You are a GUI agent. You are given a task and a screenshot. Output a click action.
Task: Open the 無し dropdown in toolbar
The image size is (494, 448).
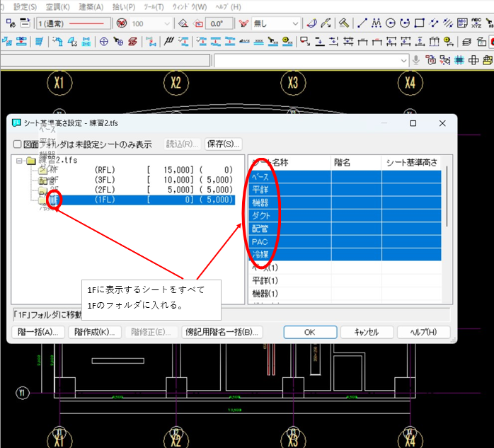295,23
